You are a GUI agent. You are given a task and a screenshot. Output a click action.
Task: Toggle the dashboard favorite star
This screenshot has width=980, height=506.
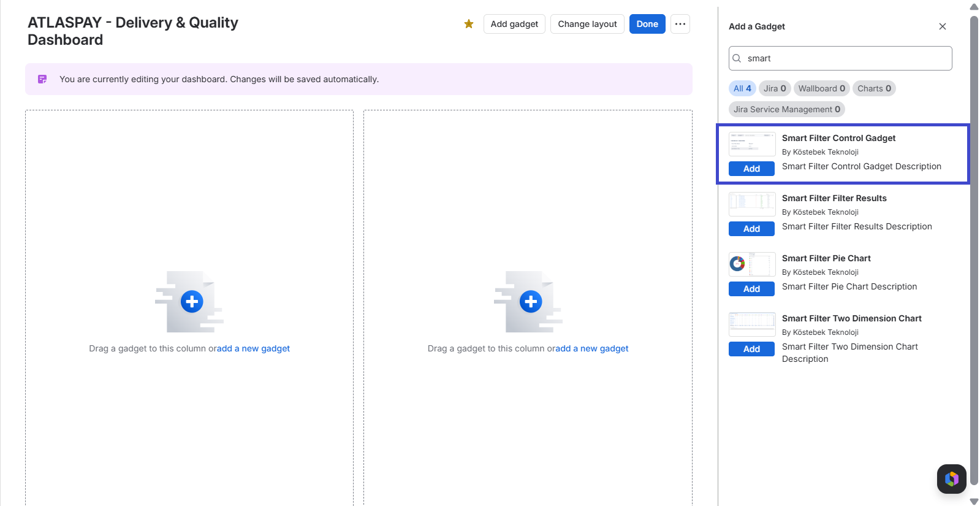469,24
